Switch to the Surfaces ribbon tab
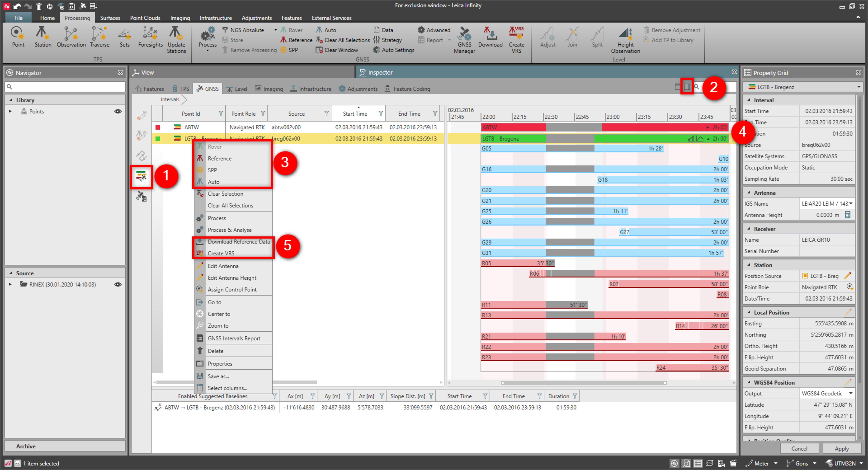The width and height of the screenshot is (868, 470). point(110,18)
